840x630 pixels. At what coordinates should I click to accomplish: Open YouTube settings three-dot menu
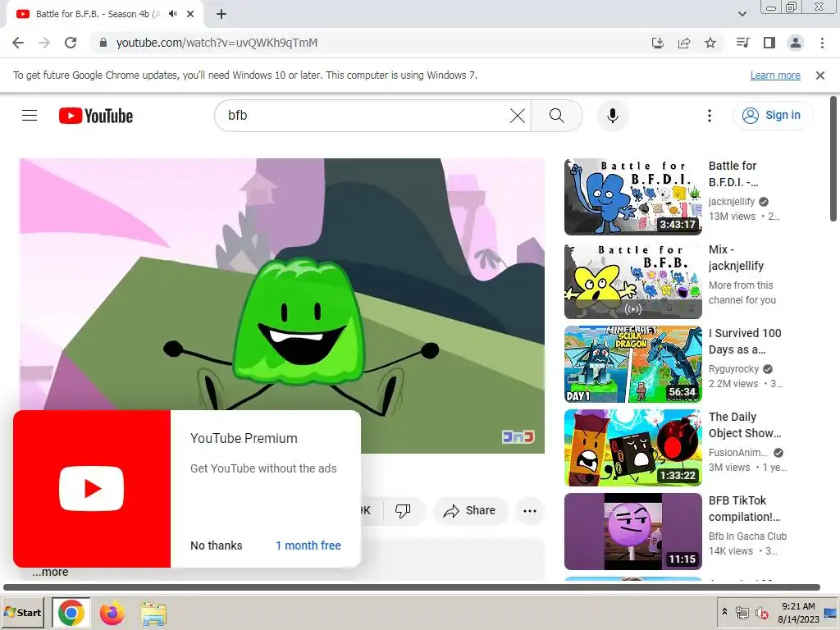pyautogui.click(x=710, y=115)
